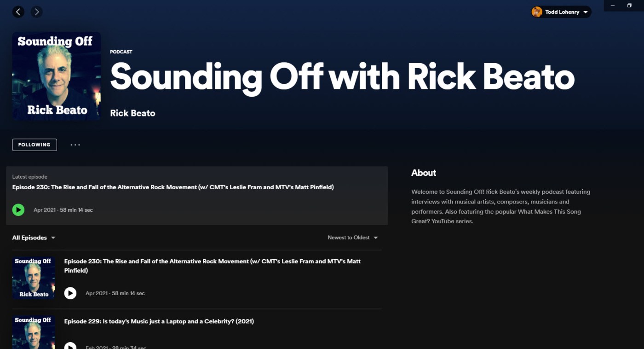Restore down the Spotify window
The width and height of the screenshot is (644, 349).
click(629, 6)
